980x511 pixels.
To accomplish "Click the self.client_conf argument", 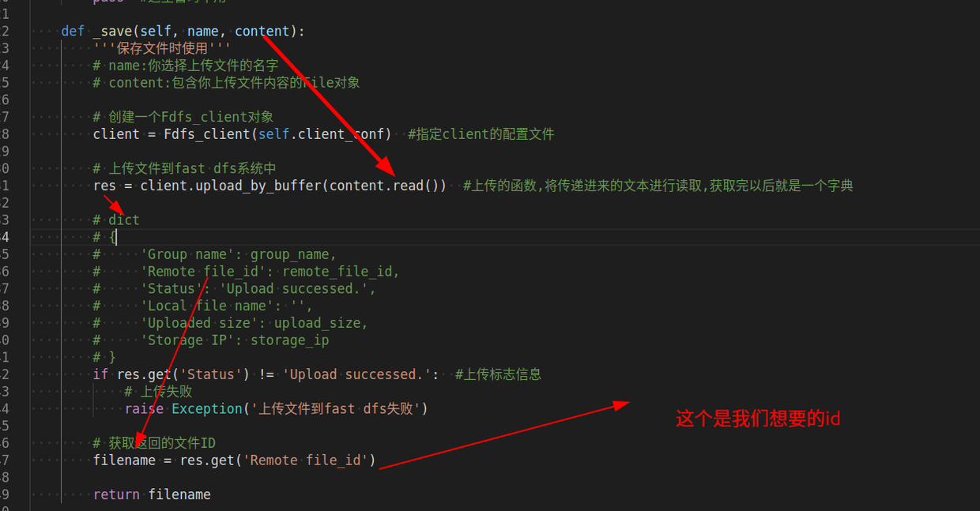I will coord(324,133).
